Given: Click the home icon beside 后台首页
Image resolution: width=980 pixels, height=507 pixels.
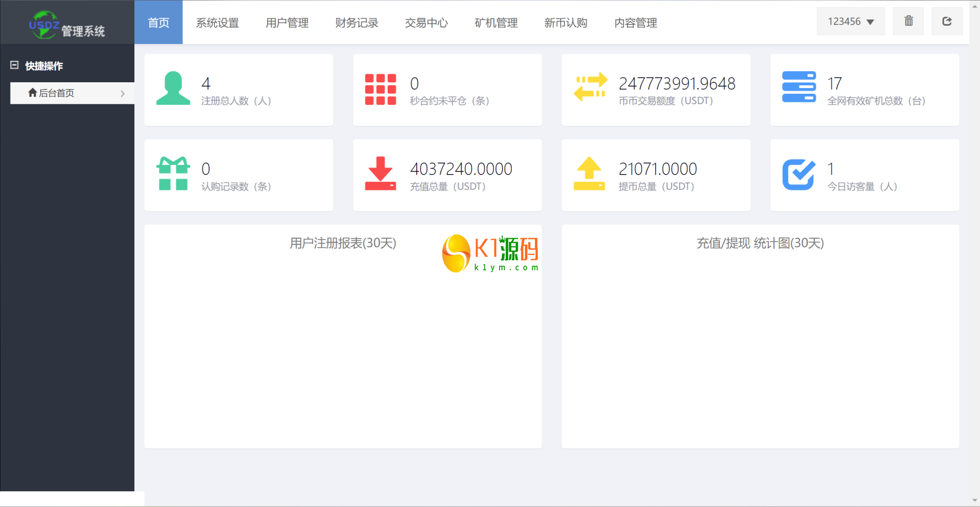Looking at the screenshot, I should click(33, 93).
